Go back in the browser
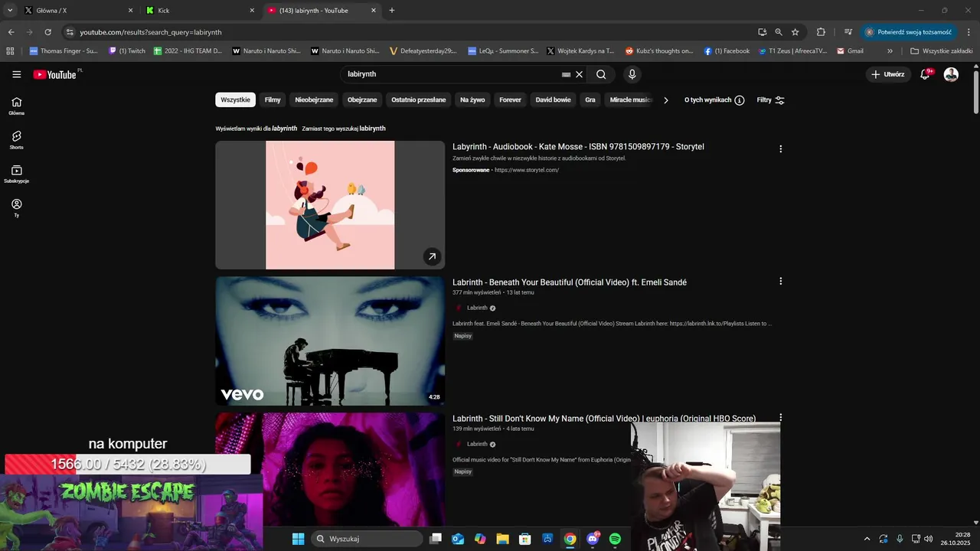Viewport: 980px width, 551px height. 11,32
